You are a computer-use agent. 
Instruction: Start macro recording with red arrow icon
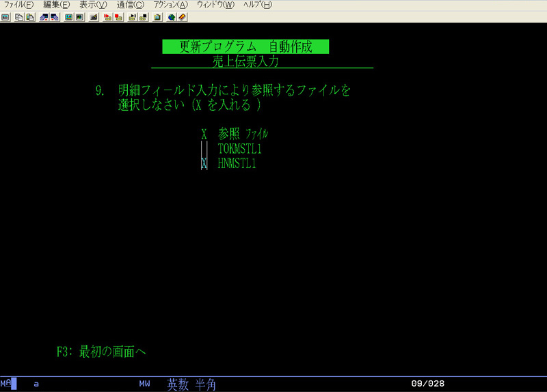(x=107, y=17)
